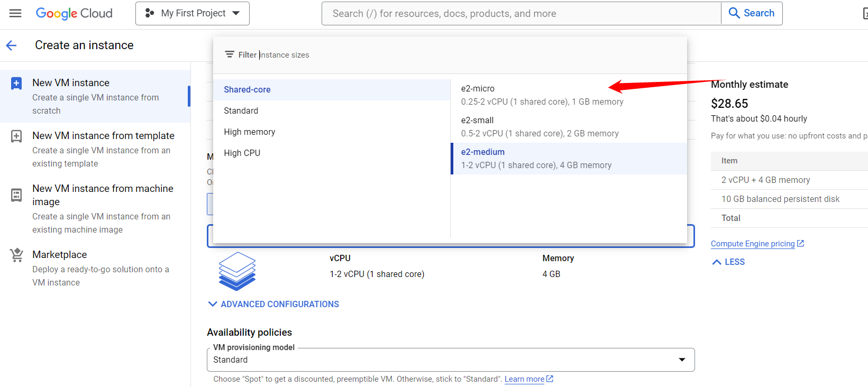
Task: Open Marketplace option
Action: pyautogui.click(x=95, y=268)
